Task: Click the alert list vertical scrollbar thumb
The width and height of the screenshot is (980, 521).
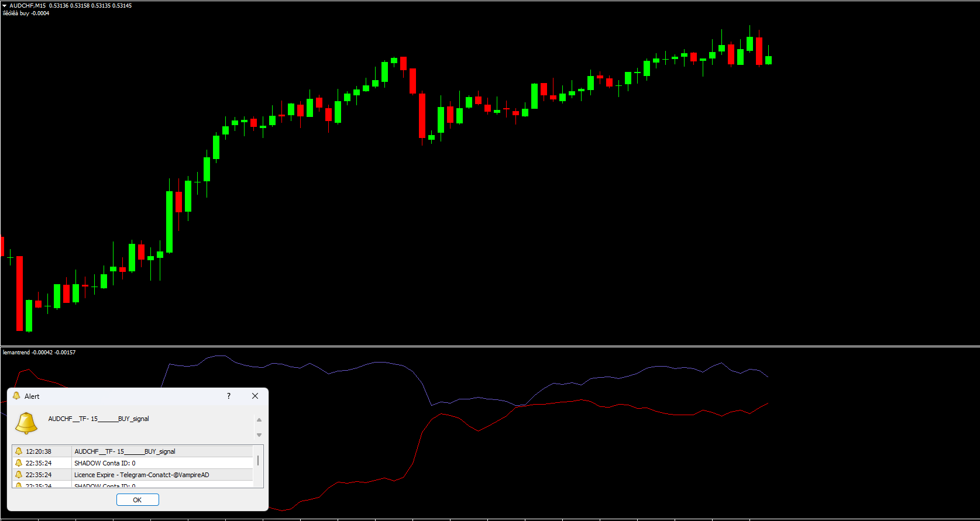Action: [258, 461]
